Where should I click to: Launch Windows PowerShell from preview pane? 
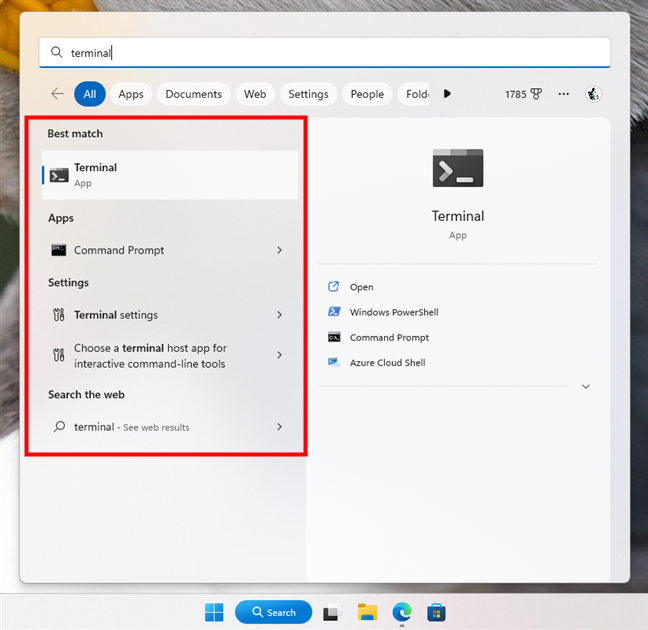pyautogui.click(x=394, y=312)
